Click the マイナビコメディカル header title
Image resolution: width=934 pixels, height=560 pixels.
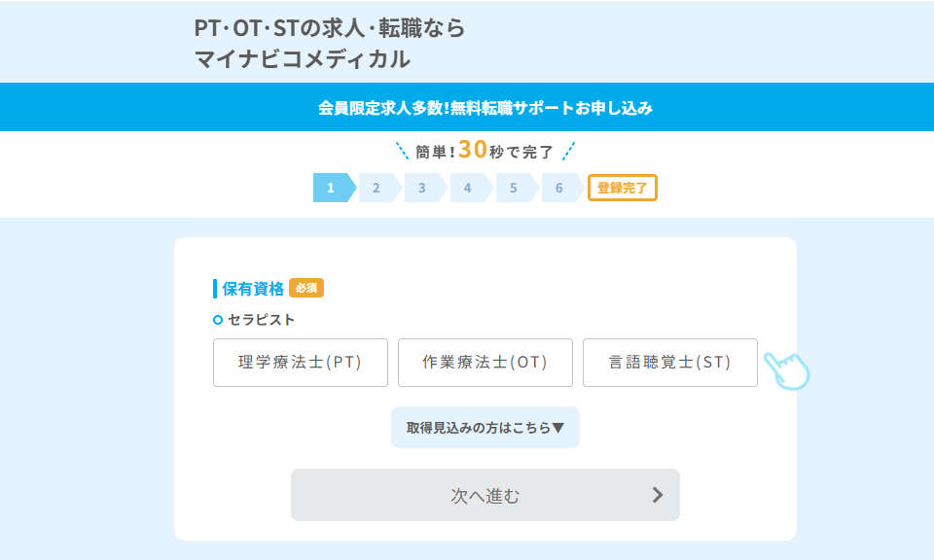[302, 59]
